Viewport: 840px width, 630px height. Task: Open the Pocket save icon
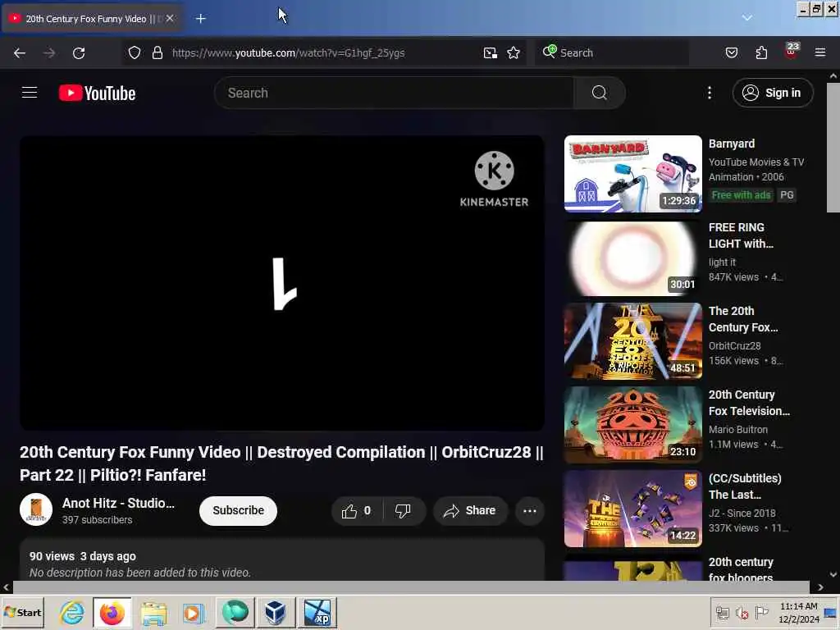pos(731,52)
